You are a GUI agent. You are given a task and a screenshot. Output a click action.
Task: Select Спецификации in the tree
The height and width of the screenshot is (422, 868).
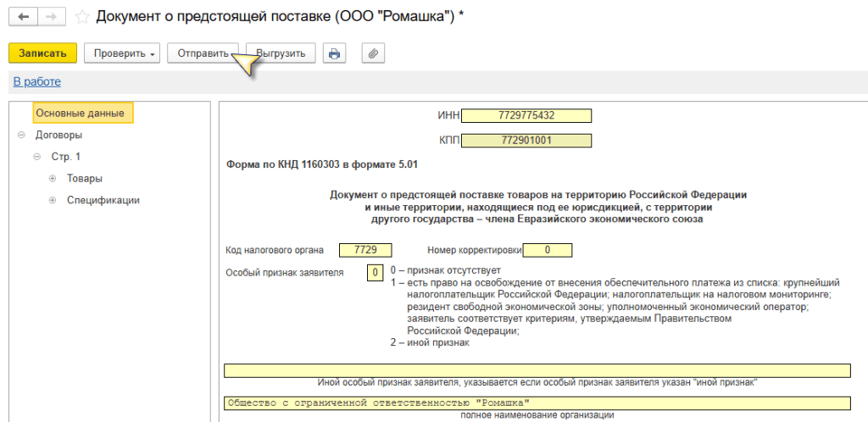tap(103, 200)
